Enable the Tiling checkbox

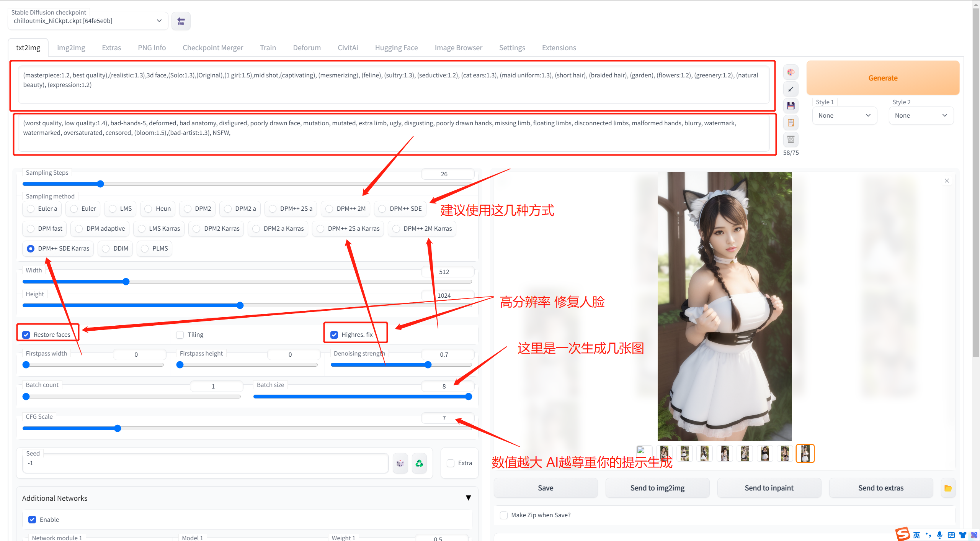[180, 334]
